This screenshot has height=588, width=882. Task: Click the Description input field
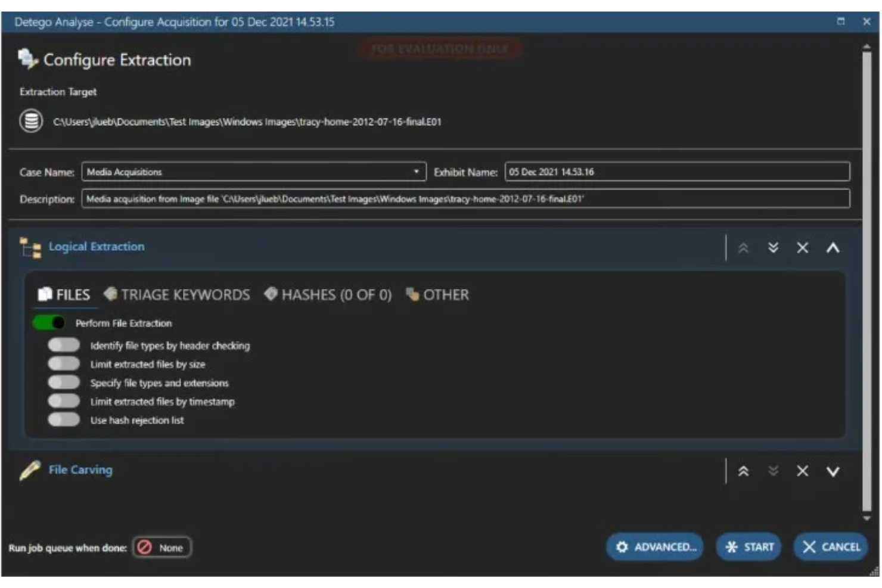click(465, 198)
